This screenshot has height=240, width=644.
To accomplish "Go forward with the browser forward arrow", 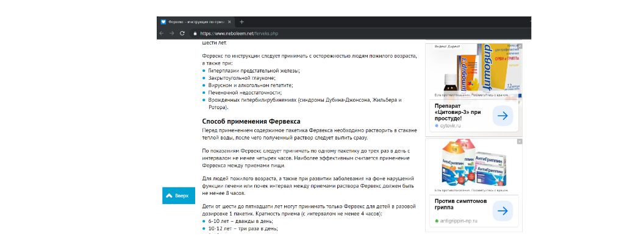I will pos(172,34).
